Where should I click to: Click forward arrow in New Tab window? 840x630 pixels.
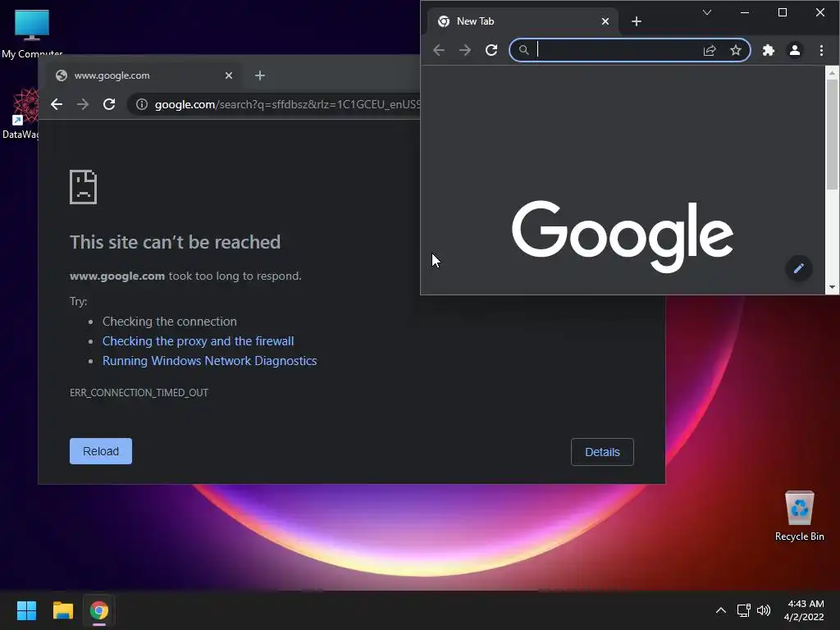tap(465, 50)
